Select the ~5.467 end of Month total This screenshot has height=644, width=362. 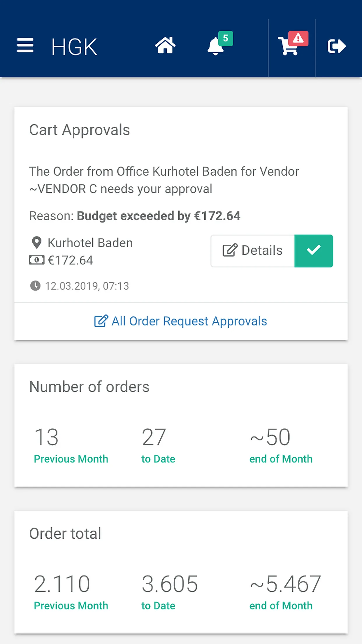point(285,592)
